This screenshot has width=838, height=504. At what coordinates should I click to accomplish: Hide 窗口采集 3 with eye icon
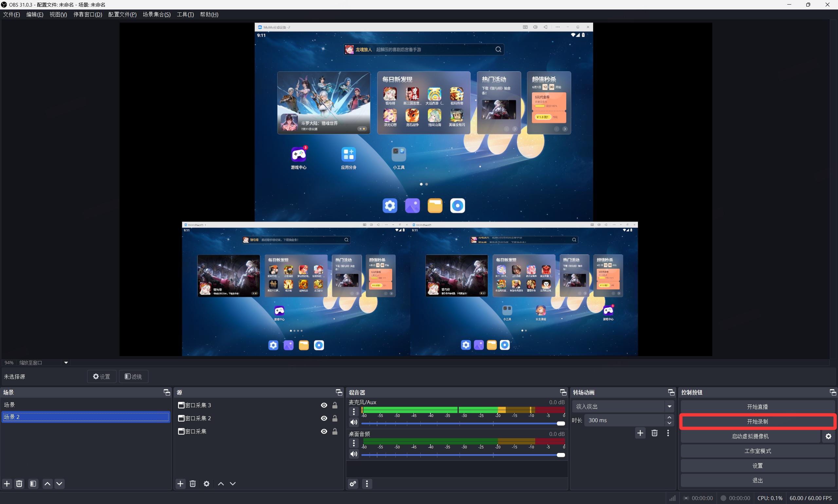324,405
